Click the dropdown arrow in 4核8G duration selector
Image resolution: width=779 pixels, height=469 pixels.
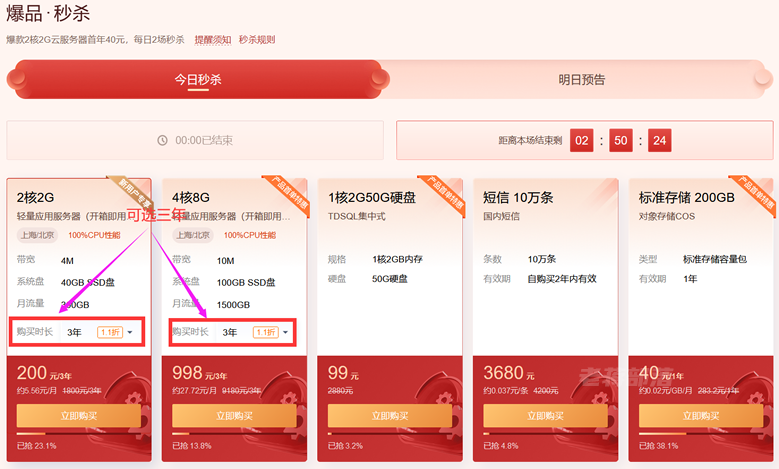click(x=286, y=332)
